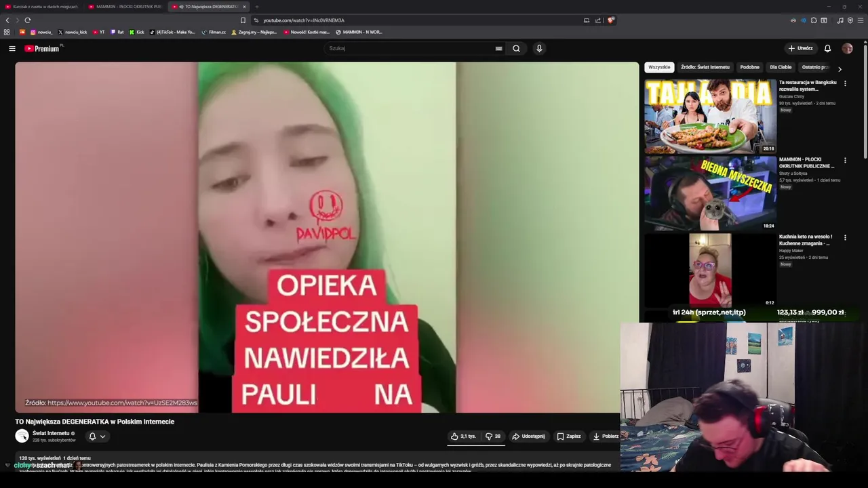The image size is (868, 488).
Task: Open account avatar menu
Action: (847, 48)
